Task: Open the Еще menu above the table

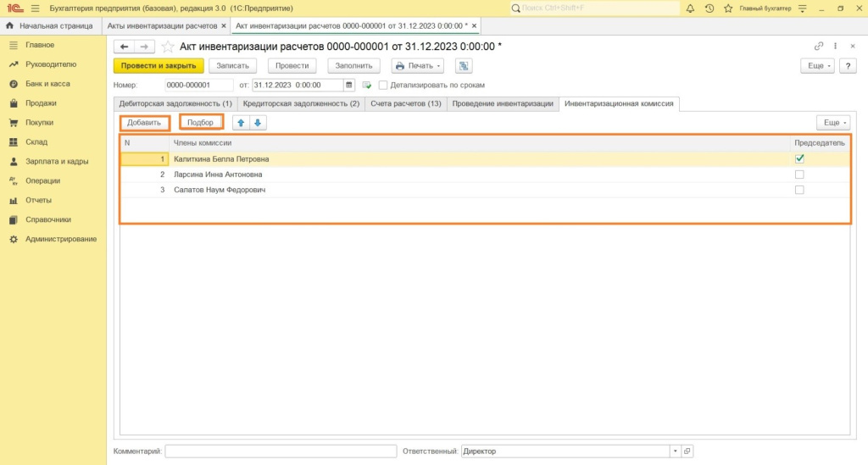Action: 832,123
